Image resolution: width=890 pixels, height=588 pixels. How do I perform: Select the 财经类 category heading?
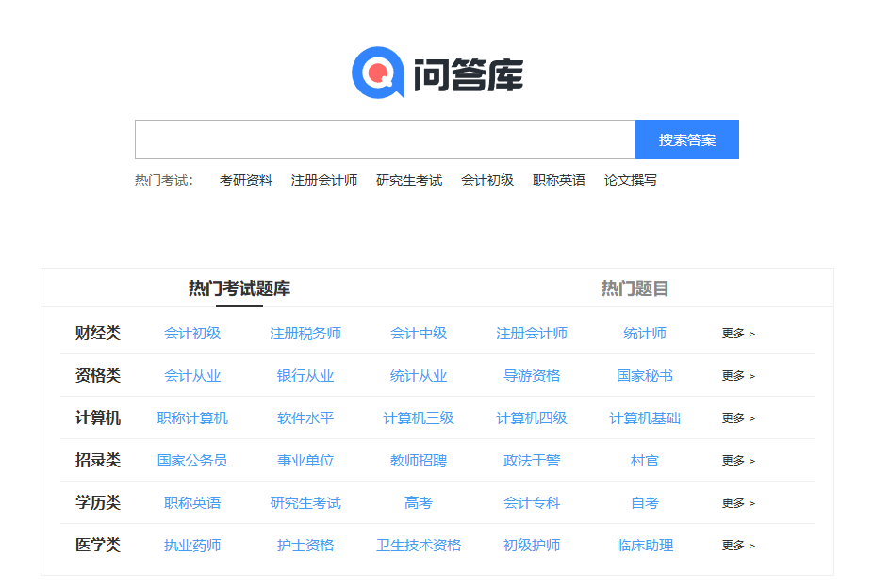pyautogui.click(x=98, y=334)
